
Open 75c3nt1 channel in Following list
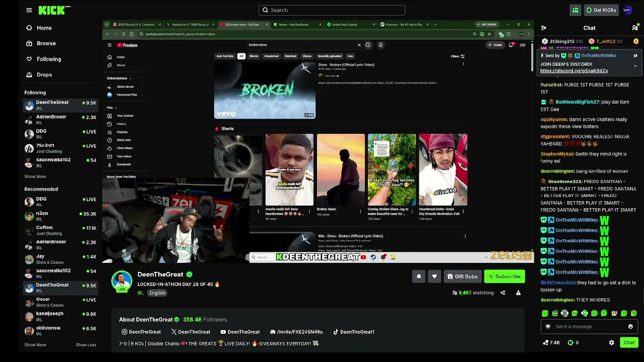60,148
